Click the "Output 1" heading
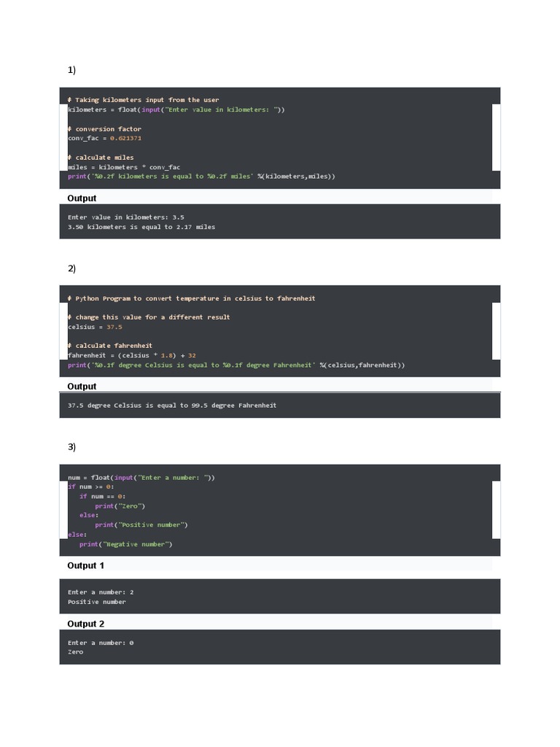Image resolution: width=560 pixels, height=747 pixels. pos(86,565)
